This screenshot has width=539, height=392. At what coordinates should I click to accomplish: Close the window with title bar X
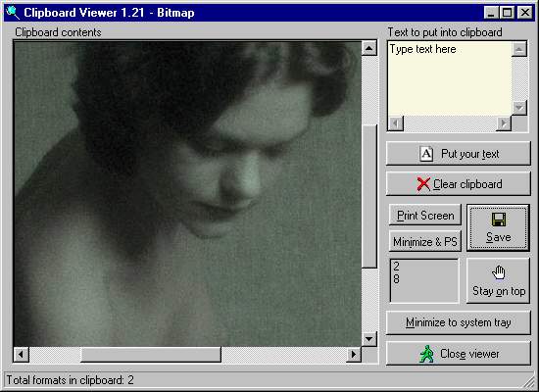[525, 13]
